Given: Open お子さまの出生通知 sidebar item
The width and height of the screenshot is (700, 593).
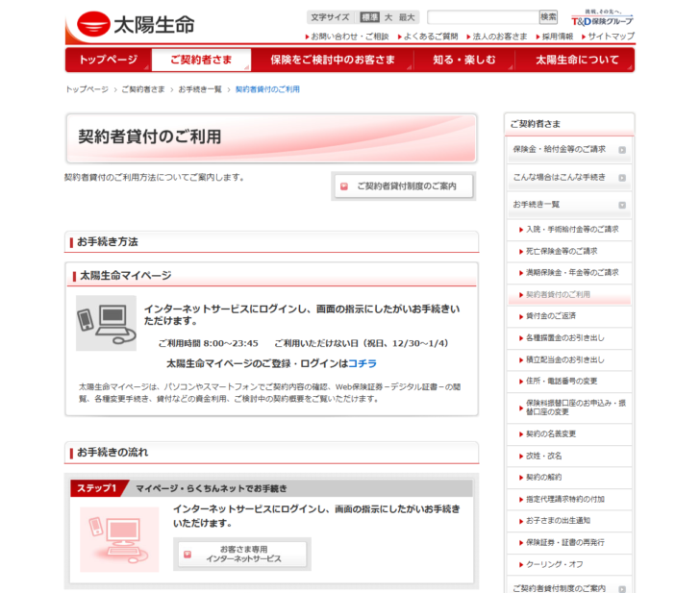Looking at the screenshot, I should tap(569, 521).
